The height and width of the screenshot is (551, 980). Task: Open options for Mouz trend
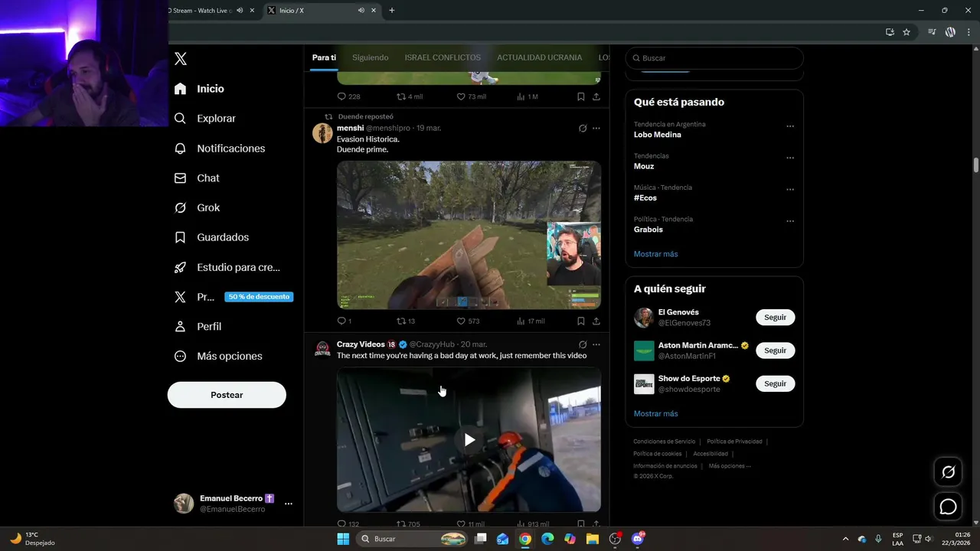(x=790, y=158)
